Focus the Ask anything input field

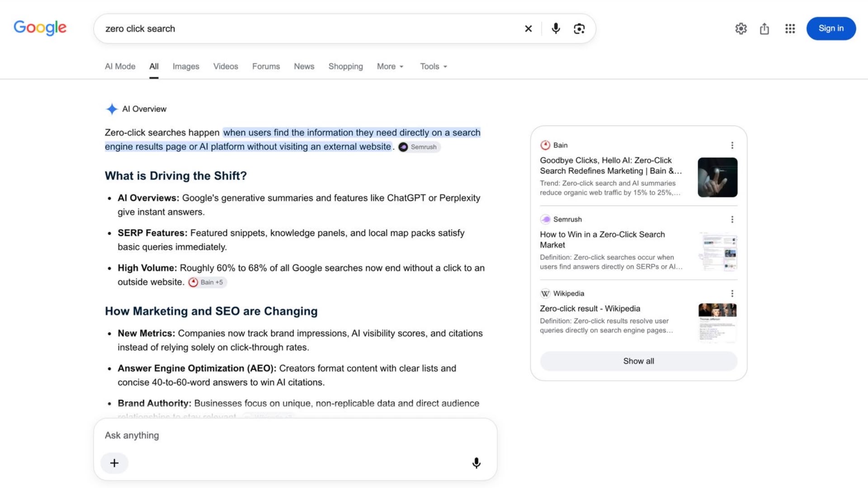295,435
